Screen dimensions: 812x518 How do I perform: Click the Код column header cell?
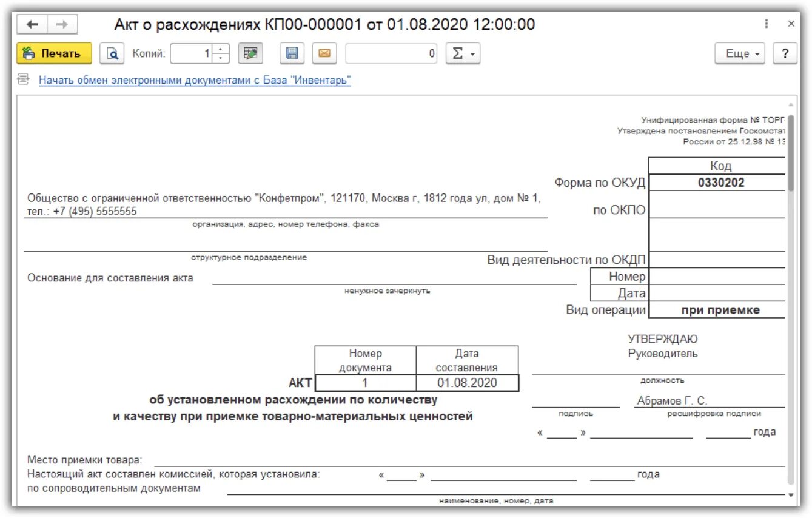coord(717,166)
